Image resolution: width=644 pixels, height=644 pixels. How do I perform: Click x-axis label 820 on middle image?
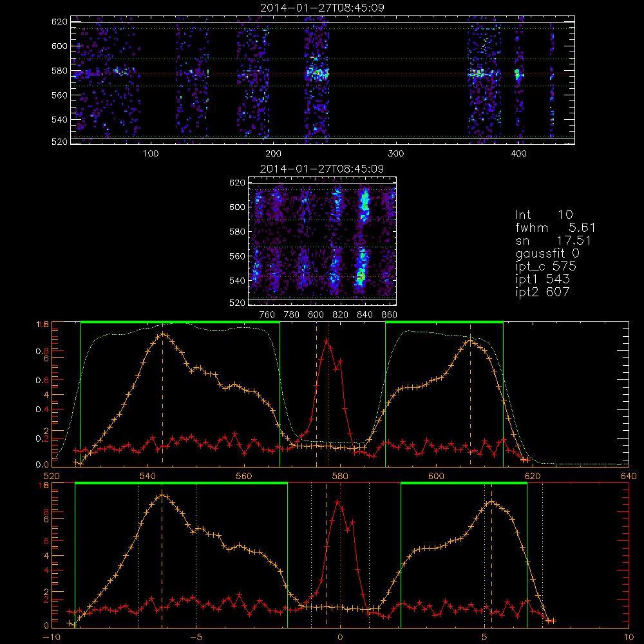[x=341, y=315]
